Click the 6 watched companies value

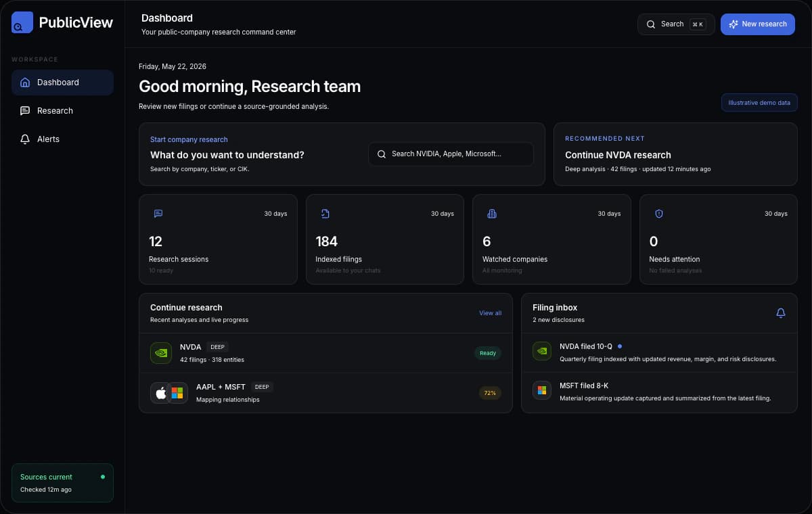487,241
